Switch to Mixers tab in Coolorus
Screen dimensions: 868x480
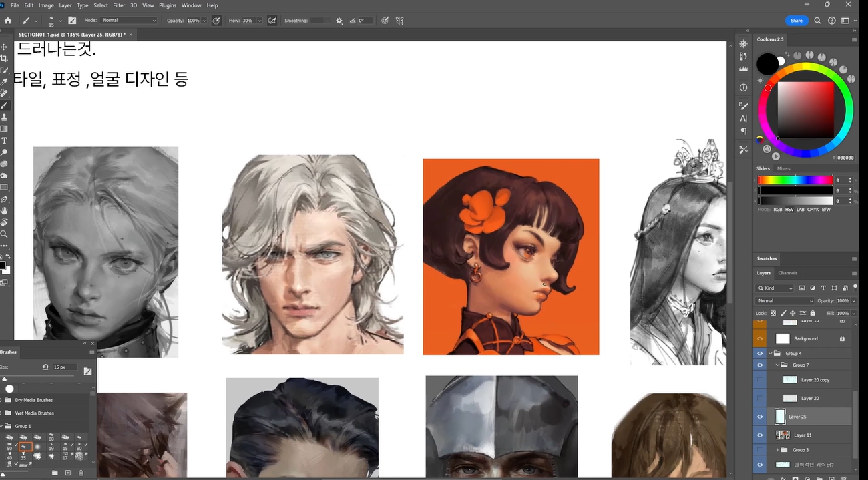coord(784,168)
